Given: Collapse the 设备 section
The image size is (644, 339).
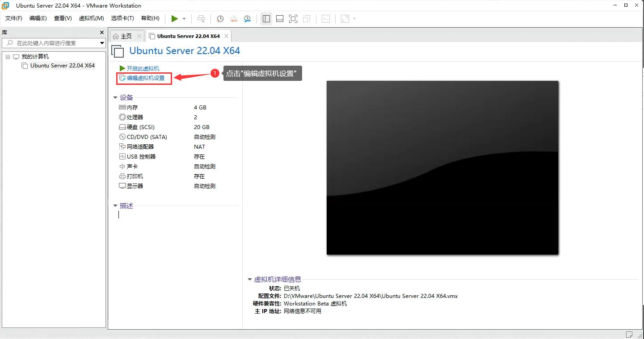Looking at the screenshot, I should [115, 98].
